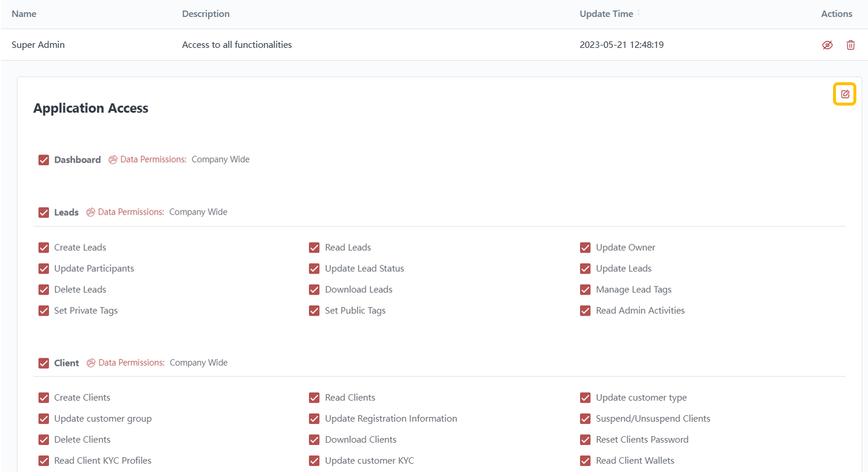
Task: Open Dashboard Data Permissions Company Wide setting
Action: point(220,160)
